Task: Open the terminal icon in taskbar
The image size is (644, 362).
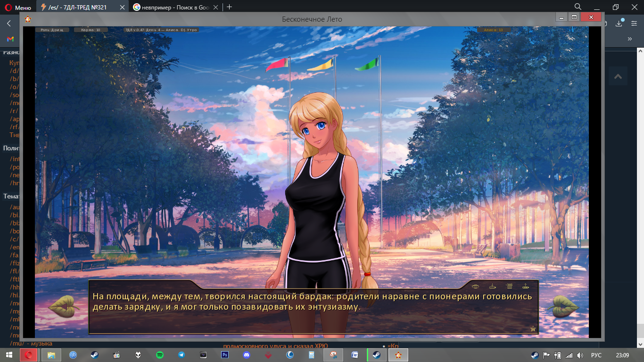Action: pyautogui.click(x=203, y=355)
